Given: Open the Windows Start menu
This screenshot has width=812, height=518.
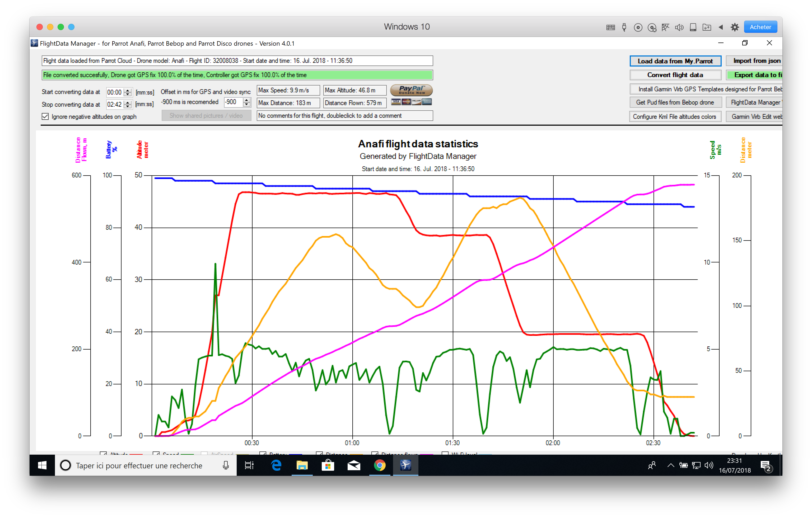Looking at the screenshot, I should tap(42, 465).
